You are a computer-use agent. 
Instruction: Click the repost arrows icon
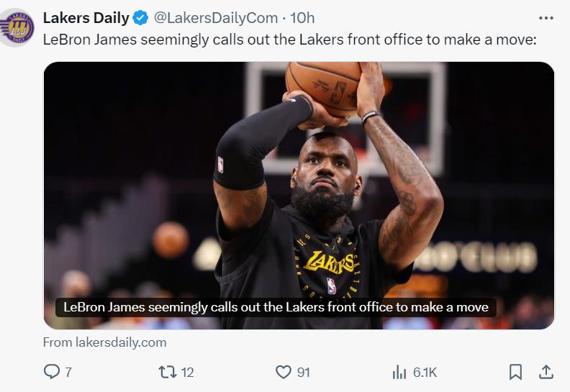point(166,372)
